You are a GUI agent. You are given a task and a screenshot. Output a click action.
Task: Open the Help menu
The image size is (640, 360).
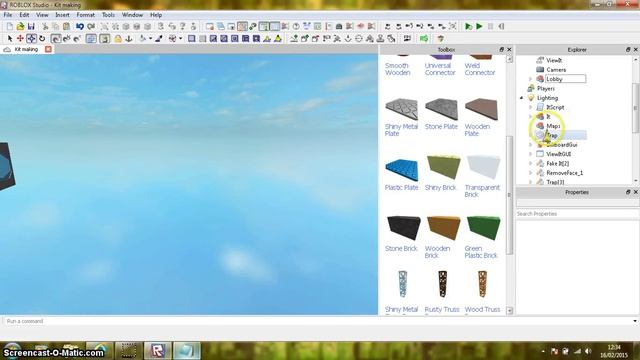pyautogui.click(x=156, y=15)
